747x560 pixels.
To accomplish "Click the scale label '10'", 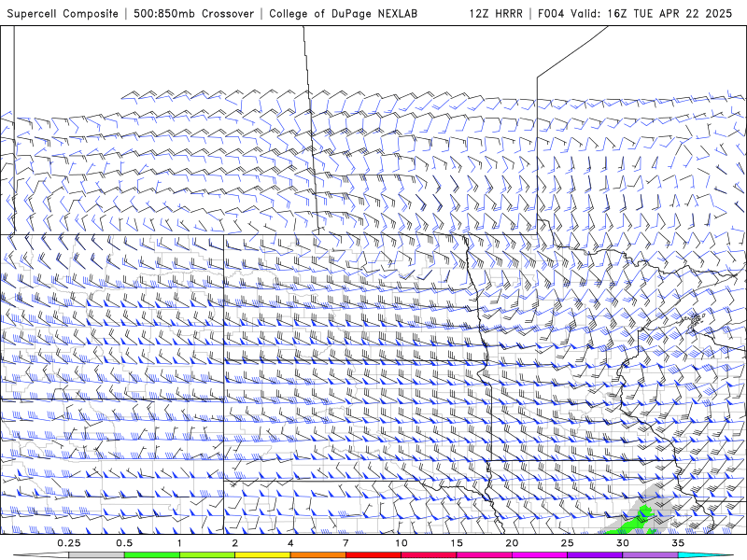I will (402, 543).
